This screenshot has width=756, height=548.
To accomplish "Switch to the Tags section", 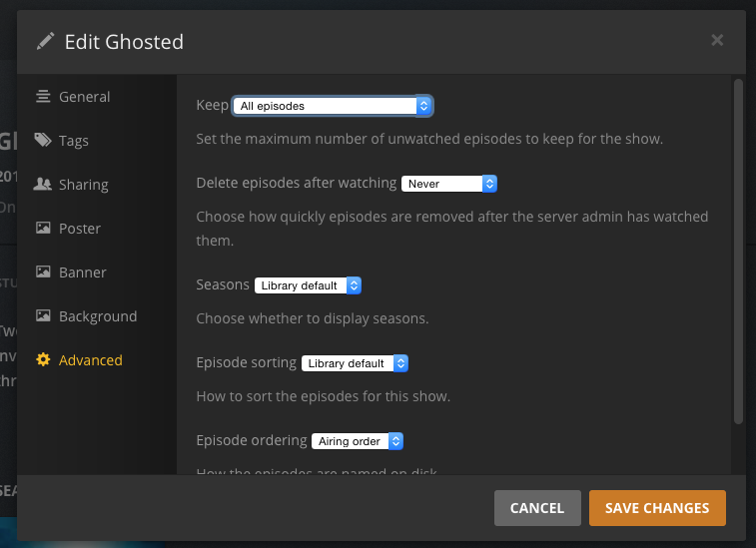I will [74, 141].
